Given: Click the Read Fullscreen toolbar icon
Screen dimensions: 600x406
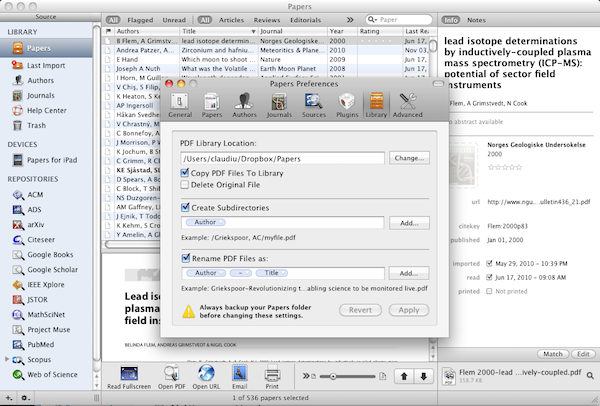Looking at the screenshot, I should [129, 377].
